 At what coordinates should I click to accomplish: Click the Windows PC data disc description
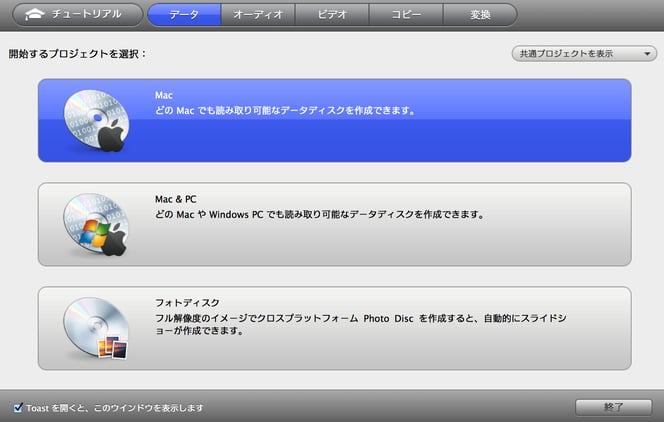click(x=319, y=214)
